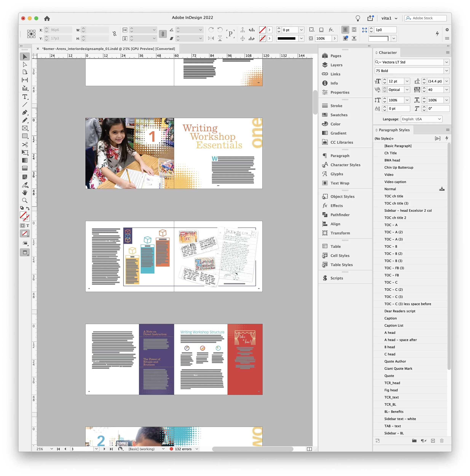470x476 pixels.
Task: Select the Type tool
Action: pos(25,97)
